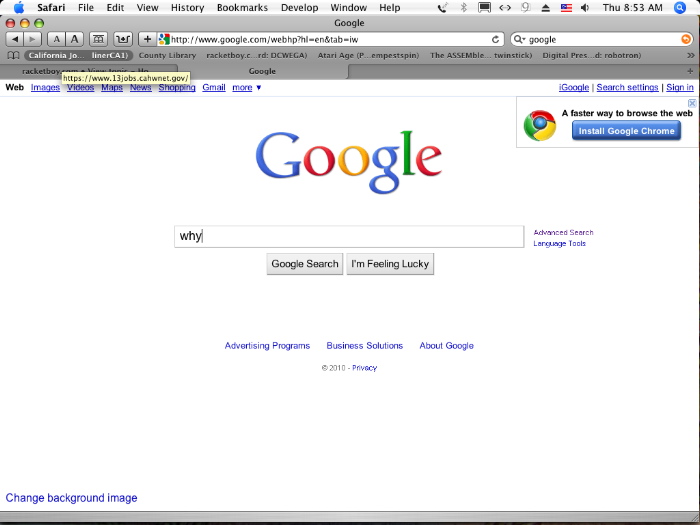Open the Gmail link
Viewport: 700px width, 525px height.
(x=214, y=88)
